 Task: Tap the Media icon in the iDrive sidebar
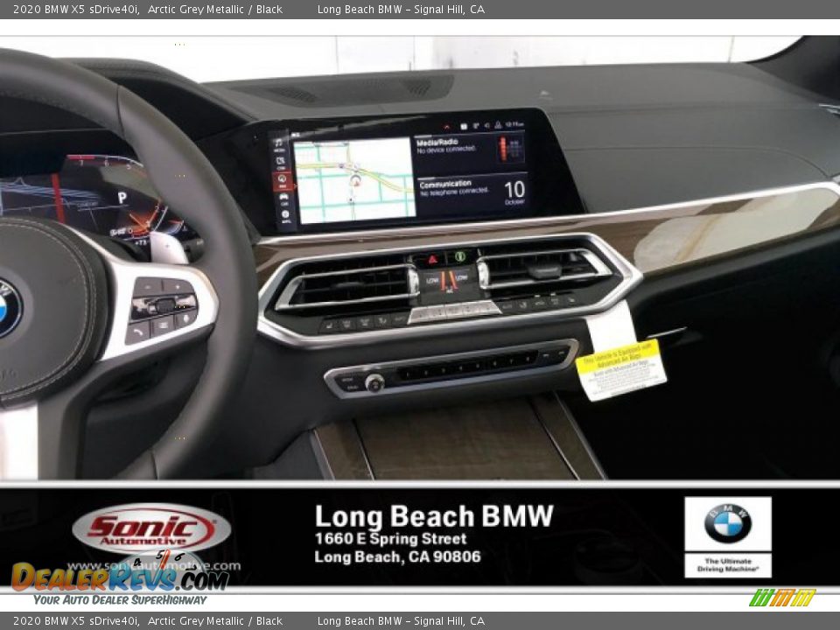tap(278, 144)
